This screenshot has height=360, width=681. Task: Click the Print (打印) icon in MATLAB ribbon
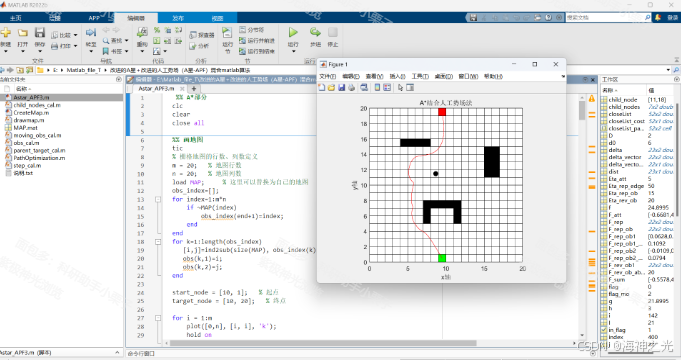click(x=55, y=46)
